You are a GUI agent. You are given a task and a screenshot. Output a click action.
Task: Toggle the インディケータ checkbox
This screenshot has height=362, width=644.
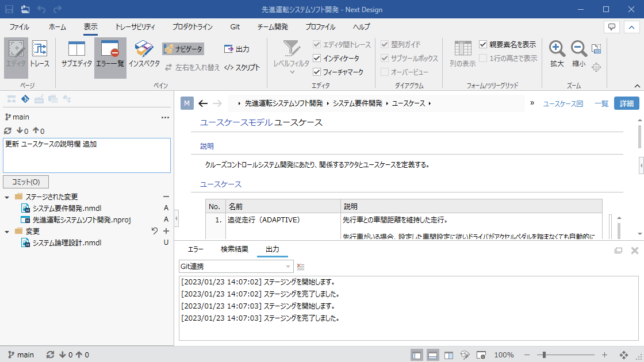[317, 58]
